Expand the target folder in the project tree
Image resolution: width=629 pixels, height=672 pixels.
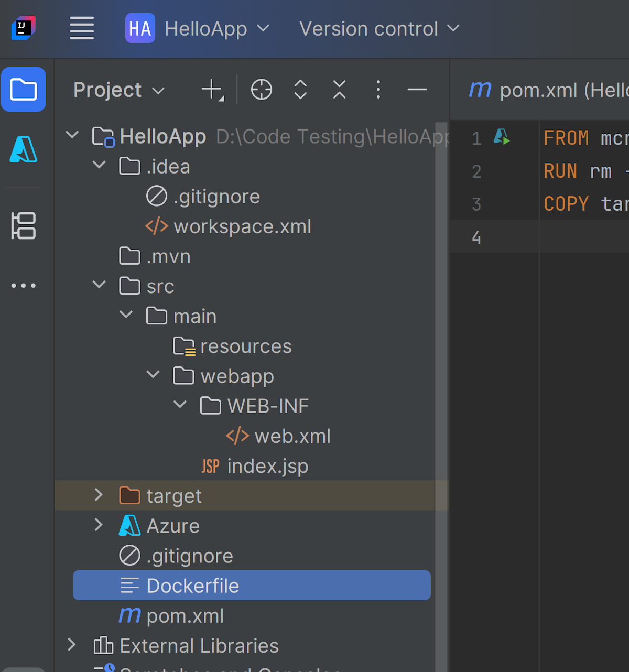pyautogui.click(x=98, y=495)
